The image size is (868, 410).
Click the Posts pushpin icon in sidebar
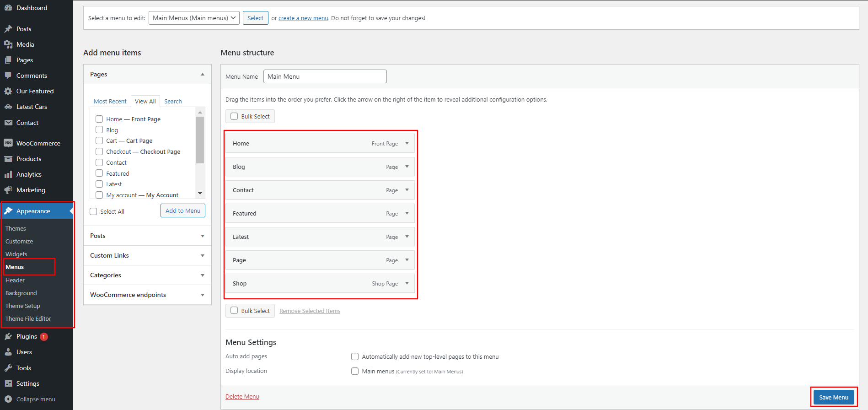pyautogui.click(x=8, y=29)
